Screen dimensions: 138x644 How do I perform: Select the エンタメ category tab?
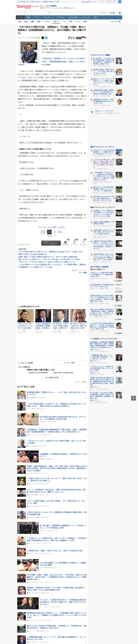(x=47, y=21)
